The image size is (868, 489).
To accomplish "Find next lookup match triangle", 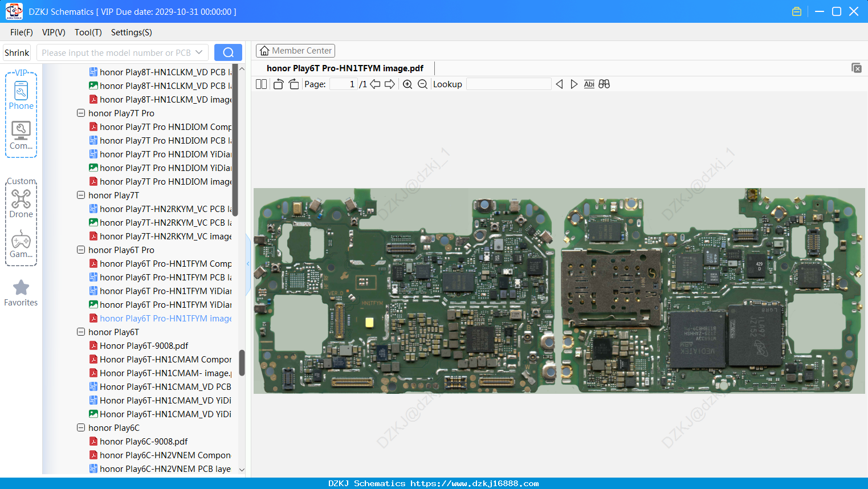I will tap(574, 84).
